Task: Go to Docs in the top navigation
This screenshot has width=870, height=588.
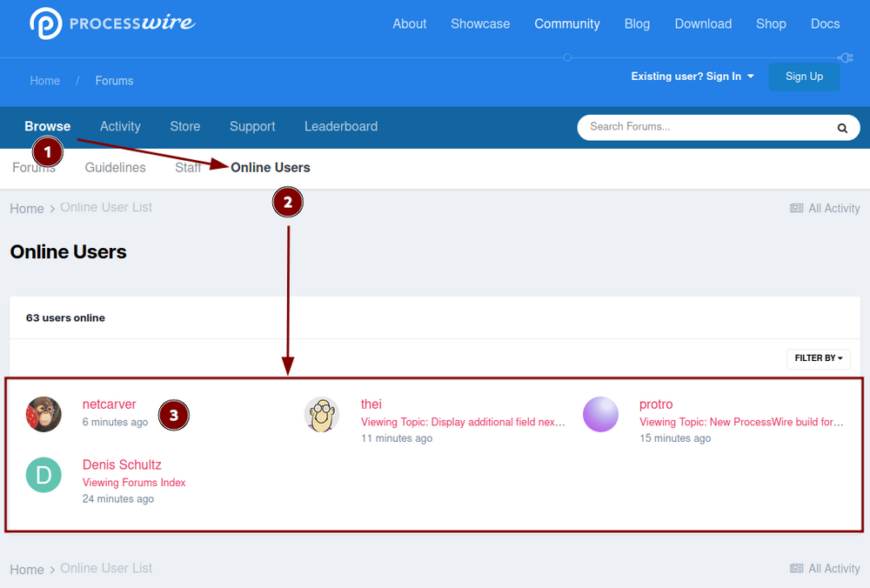Action: pyautogui.click(x=825, y=24)
